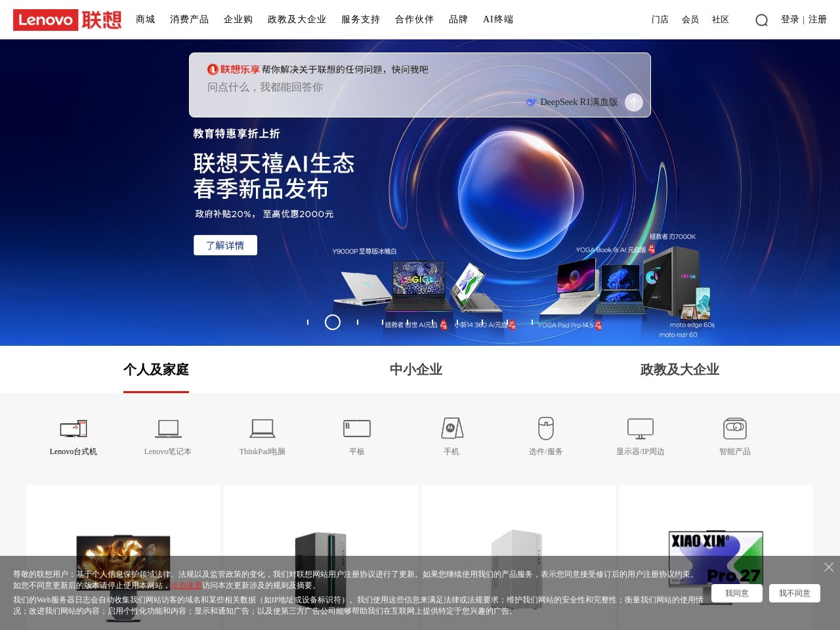840x630 pixels.
Task: Open the 企业购 menu
Action: coord(238,20)
